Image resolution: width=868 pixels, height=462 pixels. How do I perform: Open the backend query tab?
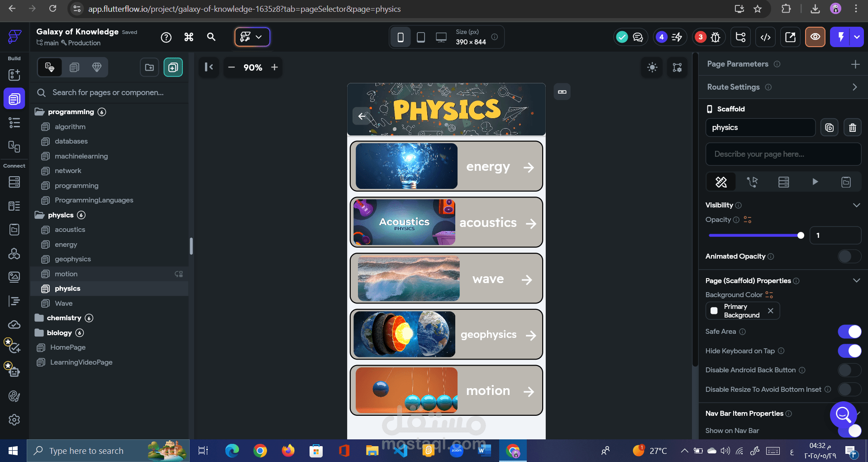click(783, 182)
